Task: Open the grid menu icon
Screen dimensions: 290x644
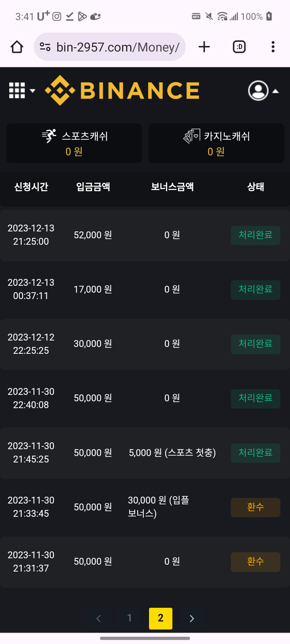Action: click(22, 91)
